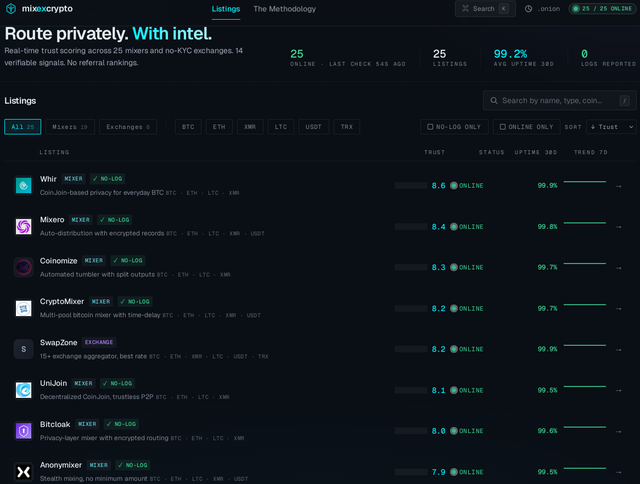Open the Trust sort dropdown

[611, 127]
